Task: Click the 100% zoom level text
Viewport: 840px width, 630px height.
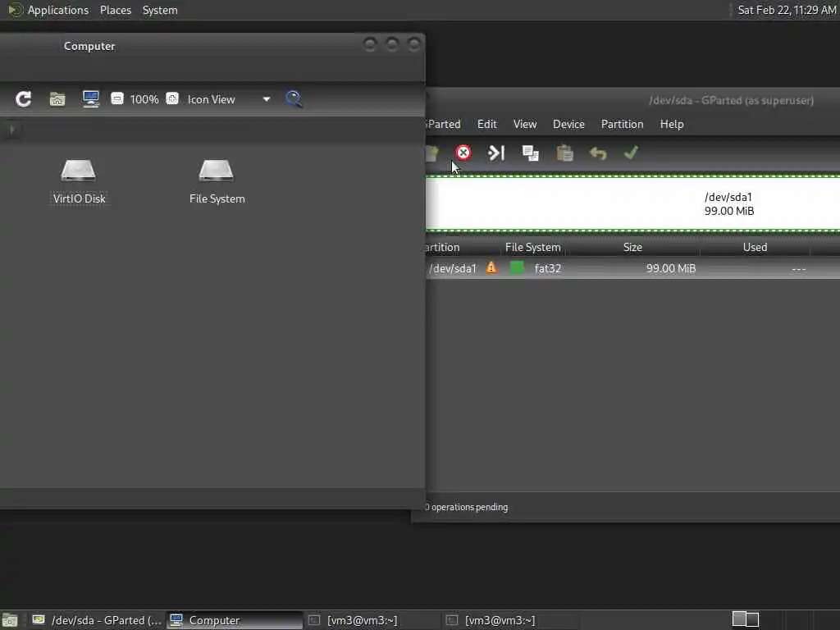Action: [x=144, y=99]
